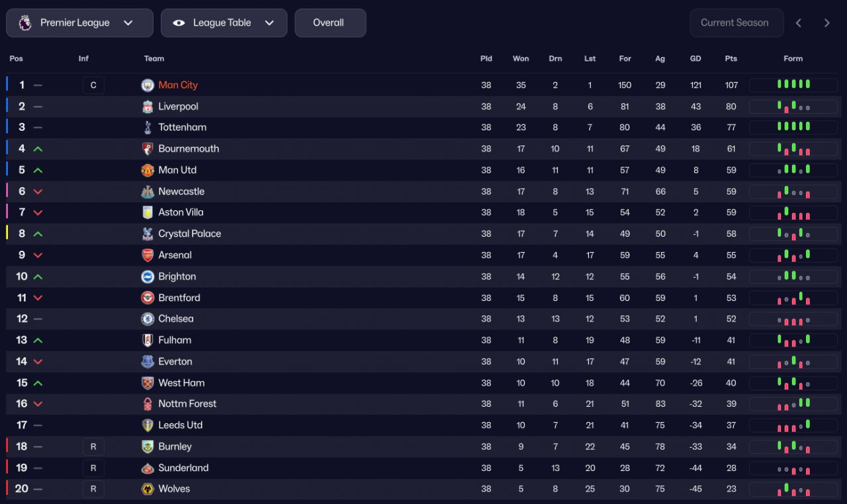
Task: Expand the League Table view dropdown
Action: point(224,23)
